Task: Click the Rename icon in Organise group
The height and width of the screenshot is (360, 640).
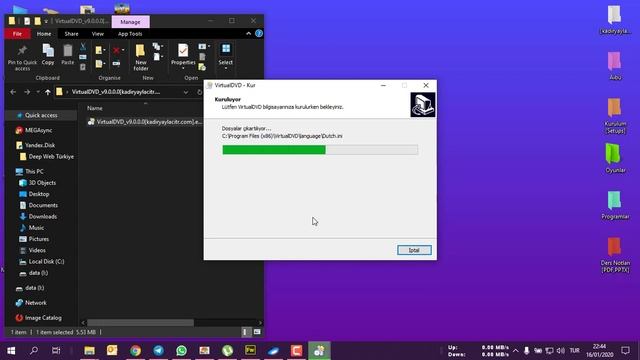Action: pos(116,64)
